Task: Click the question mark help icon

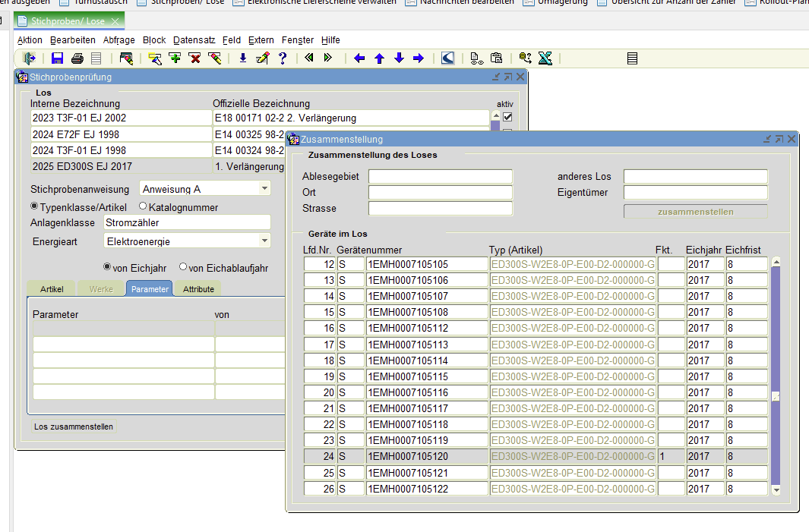Action: 282,58
